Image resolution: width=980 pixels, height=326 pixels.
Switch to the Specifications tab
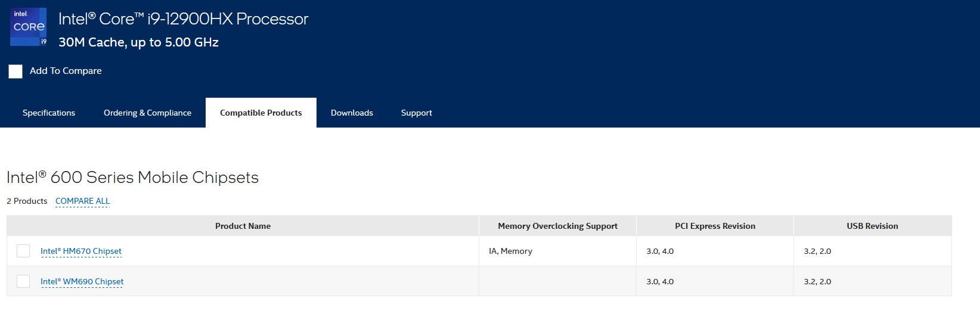click(49, 113)
